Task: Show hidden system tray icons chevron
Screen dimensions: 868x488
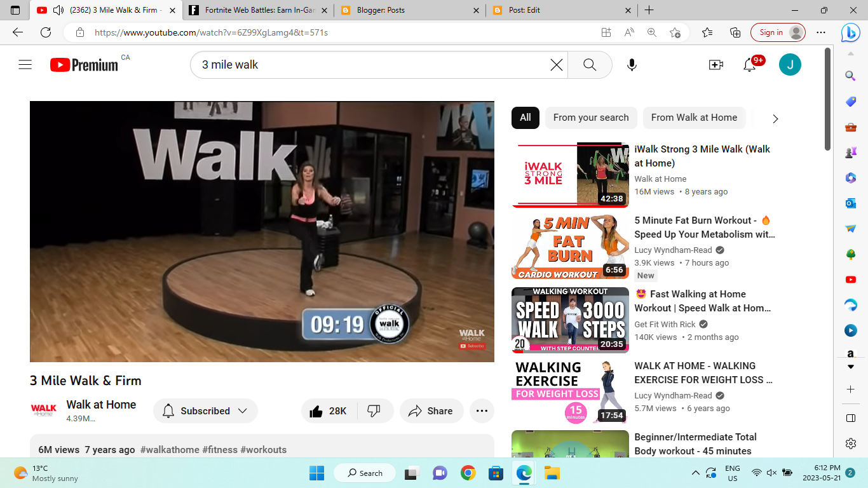Action: [x=696, y=473]
